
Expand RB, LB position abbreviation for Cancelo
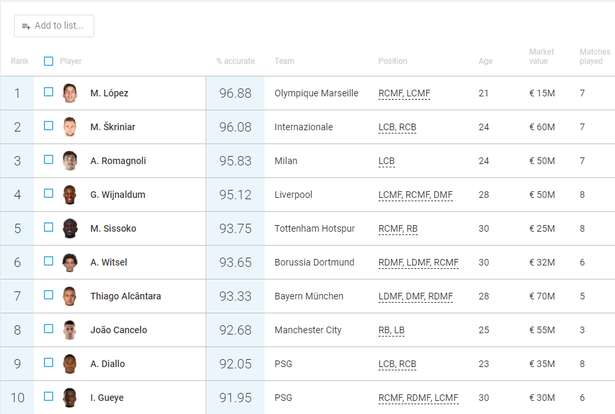(x=392, y=330)
